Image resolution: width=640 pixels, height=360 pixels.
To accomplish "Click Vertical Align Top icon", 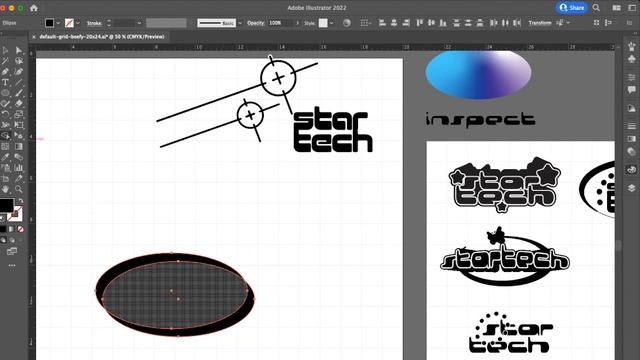I will [x=419, y=23].
